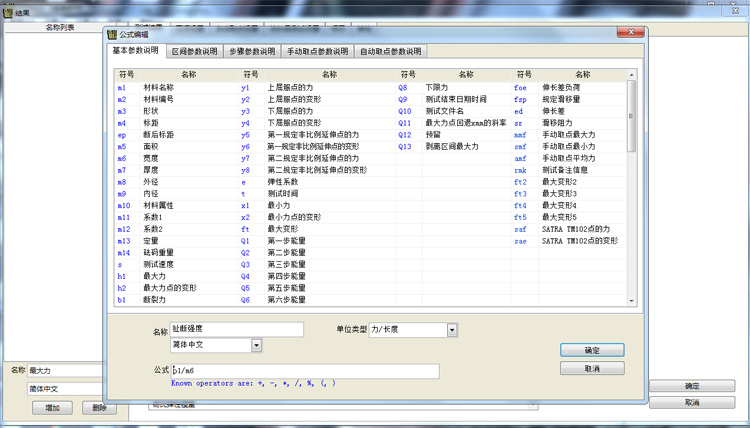
Task: Select the 手动取点参数说明 tab
Action: (x=317, y=51)
